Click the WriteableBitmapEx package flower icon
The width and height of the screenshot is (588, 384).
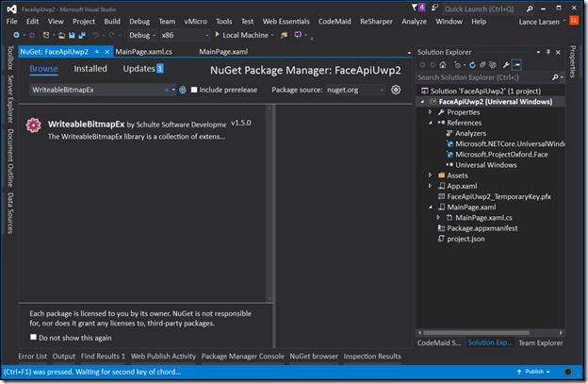pyautogui.click(x=33, y=125)
